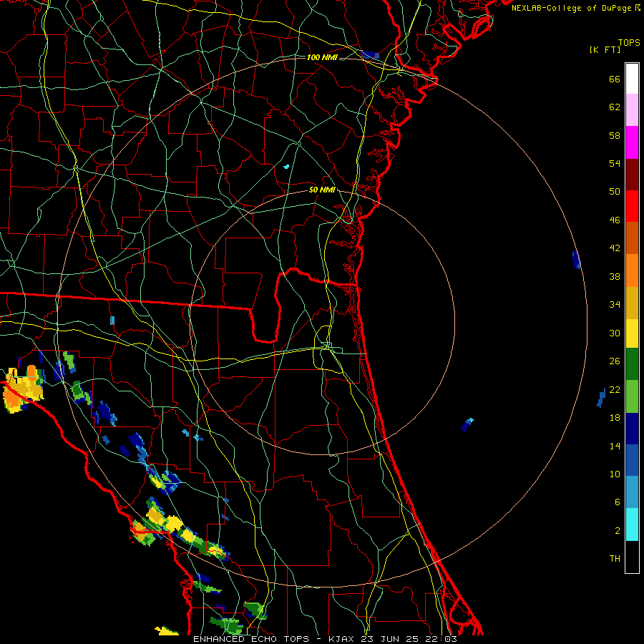
Task: Select the bright red 50 kft swatch
Action: coord(632,206)
